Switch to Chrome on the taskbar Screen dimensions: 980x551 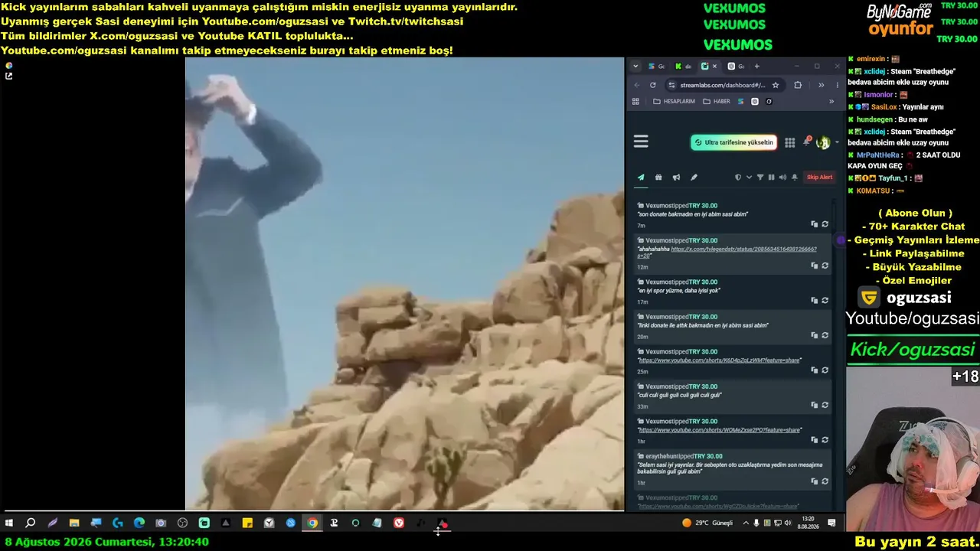[312, 523]
